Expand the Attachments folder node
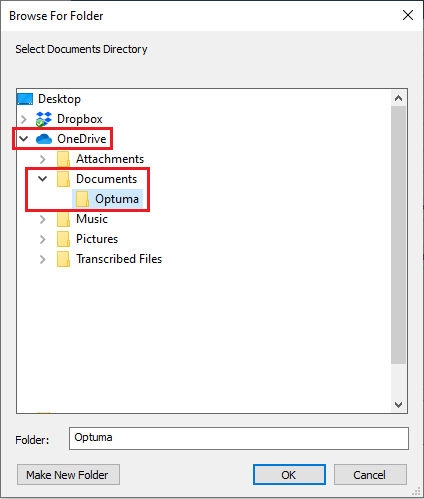 pos(43,159)
